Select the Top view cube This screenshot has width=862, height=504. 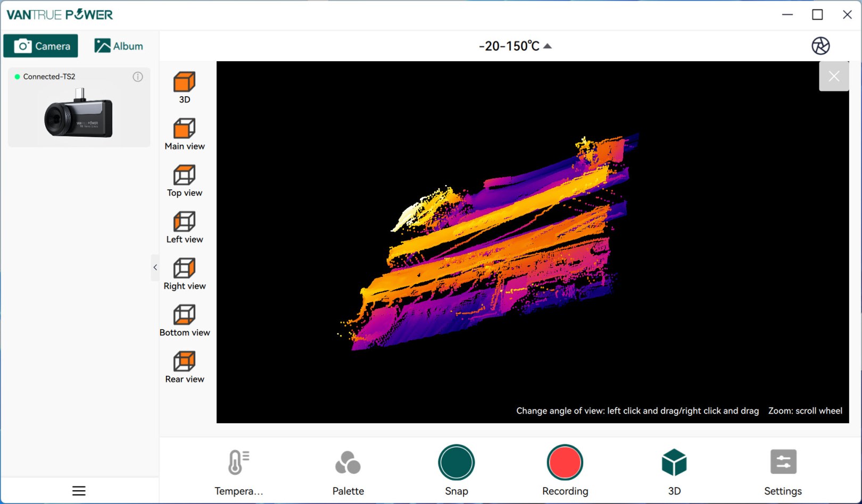point(184,175)
